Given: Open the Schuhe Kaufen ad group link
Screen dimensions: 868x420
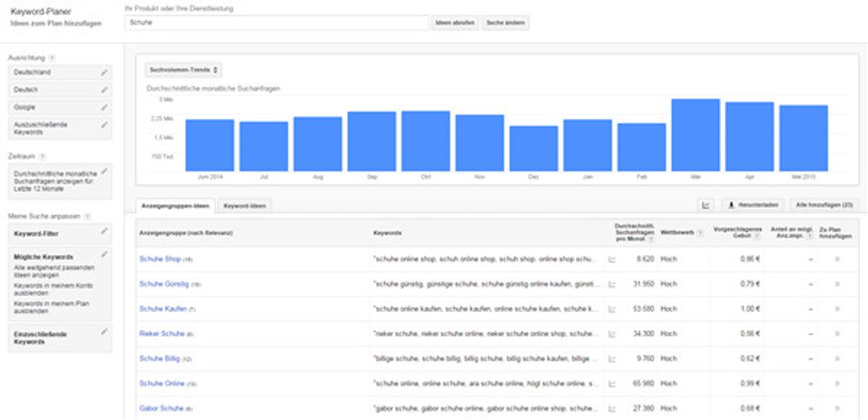Looking at the screenshot, I should (163, 309).
